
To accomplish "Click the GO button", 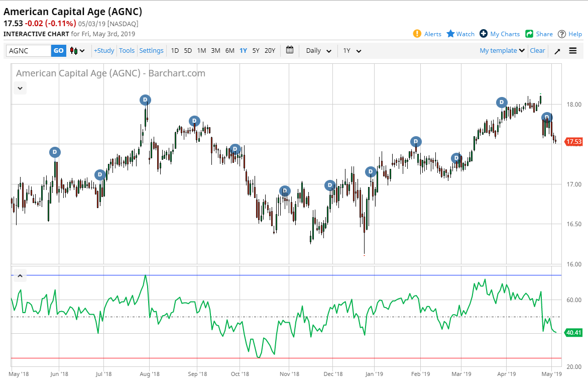I will 59,51.
